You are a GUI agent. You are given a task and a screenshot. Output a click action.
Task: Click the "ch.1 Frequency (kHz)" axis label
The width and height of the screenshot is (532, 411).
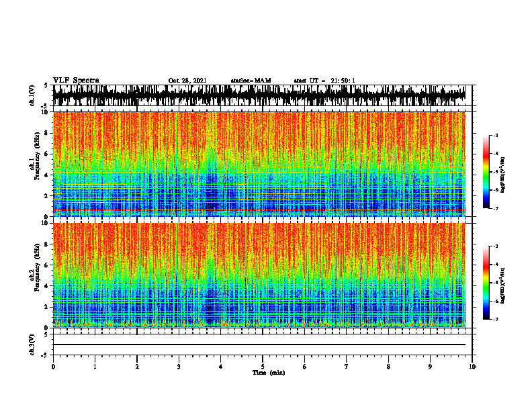tap(34, 156)
